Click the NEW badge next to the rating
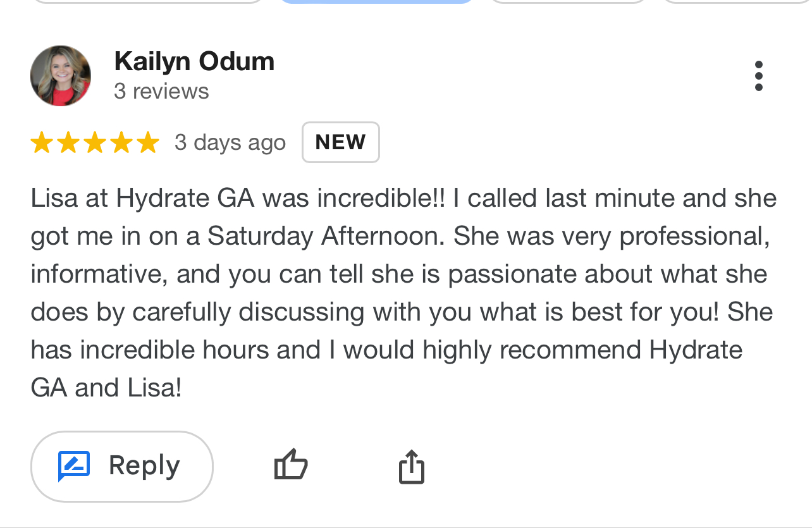 point(340,142)
